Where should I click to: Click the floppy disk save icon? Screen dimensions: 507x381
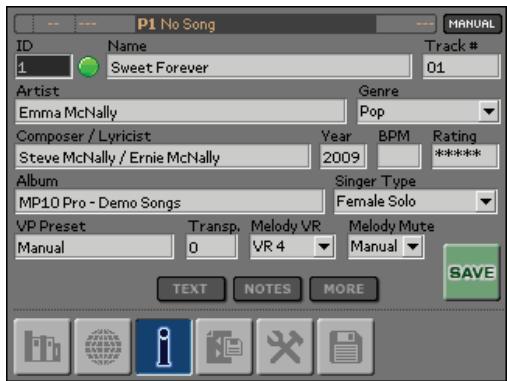tap(345, 346)
